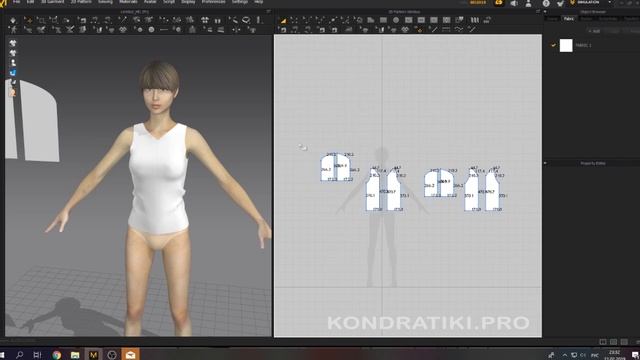Toggle the second garment display icon in 3D view
Image resolution: width=640 pixels, height=360 pixels.
coord(13,53)
